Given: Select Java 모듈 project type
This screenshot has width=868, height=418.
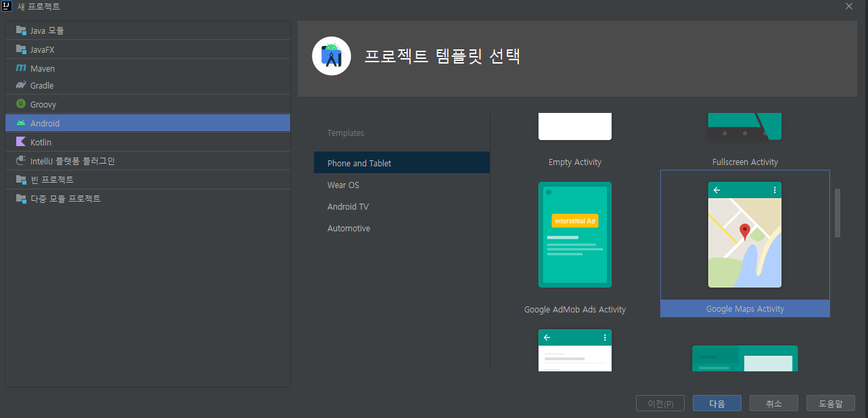Looking at the screenshot, I should 147,30.
